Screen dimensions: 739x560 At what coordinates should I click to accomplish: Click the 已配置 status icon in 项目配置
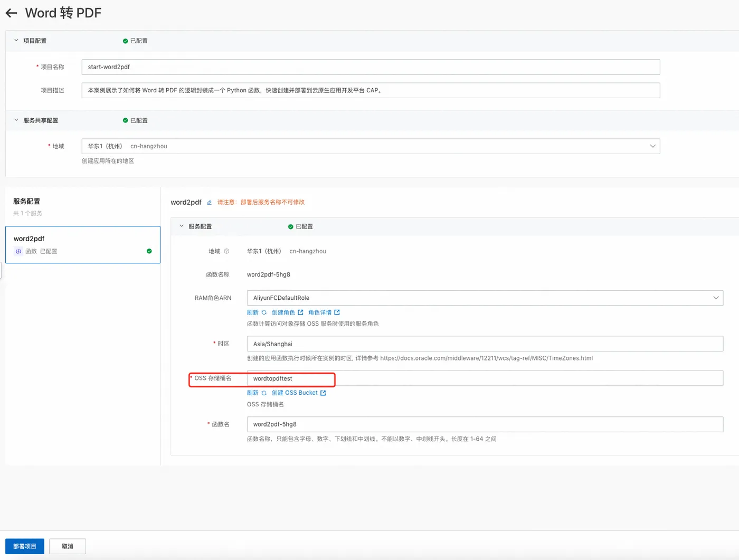coord(125,41)
